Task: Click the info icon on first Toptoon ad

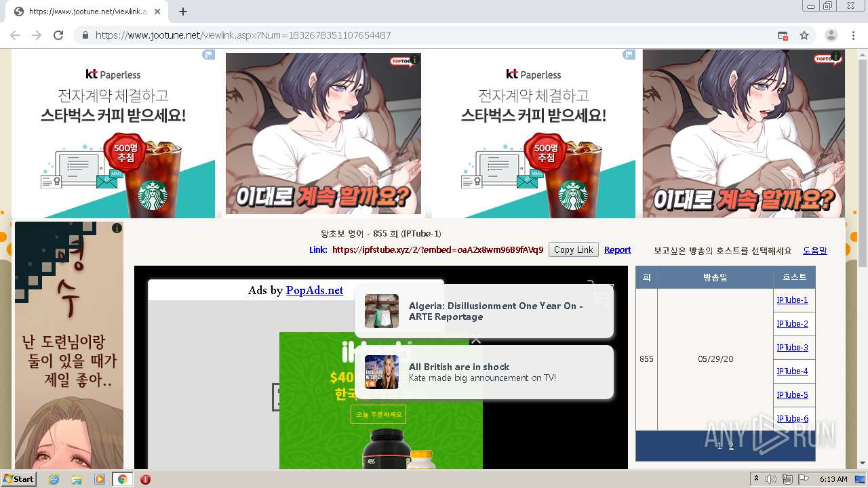Action: click(x=414, y=60)
